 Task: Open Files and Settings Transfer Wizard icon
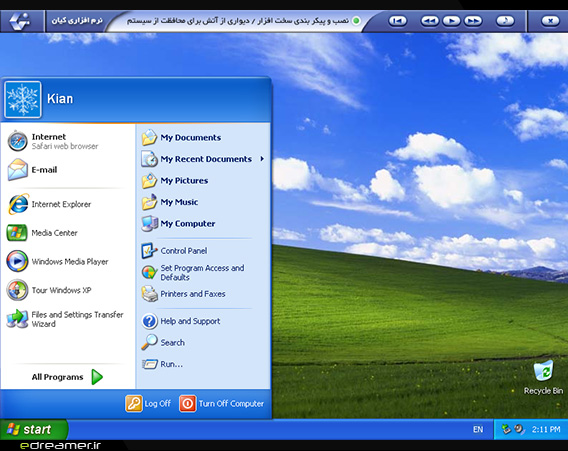tap(17, 319)
